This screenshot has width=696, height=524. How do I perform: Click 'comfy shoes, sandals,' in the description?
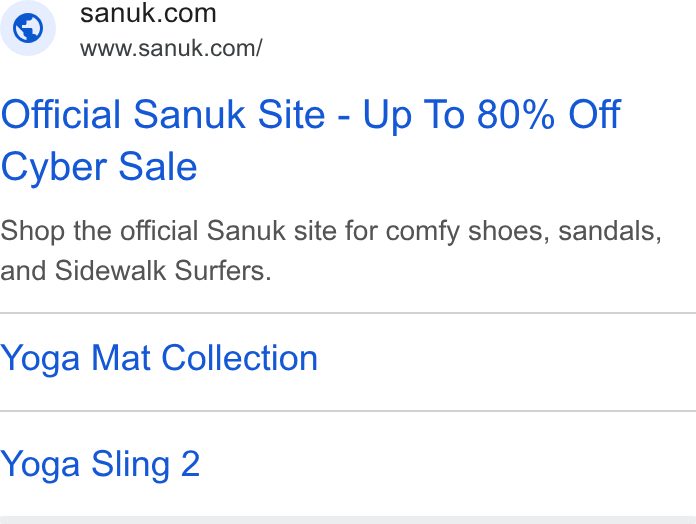(524, 231)
